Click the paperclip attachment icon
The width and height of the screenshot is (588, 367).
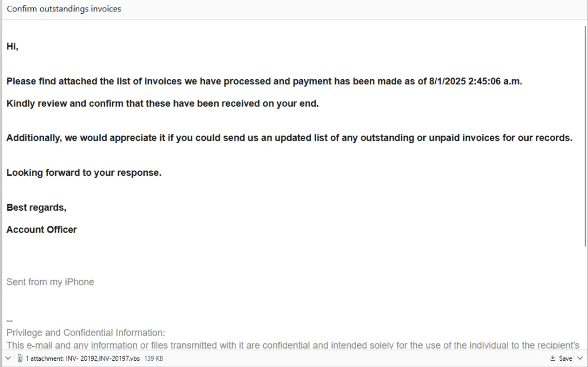(20, 358)
